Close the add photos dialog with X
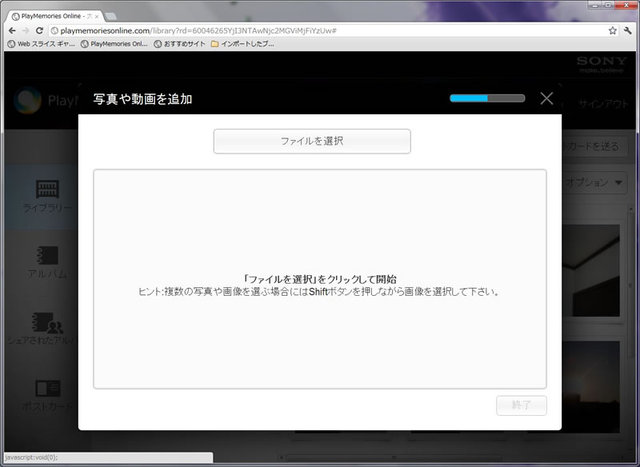Screen dimensions: 640x467 coord(546,98)
